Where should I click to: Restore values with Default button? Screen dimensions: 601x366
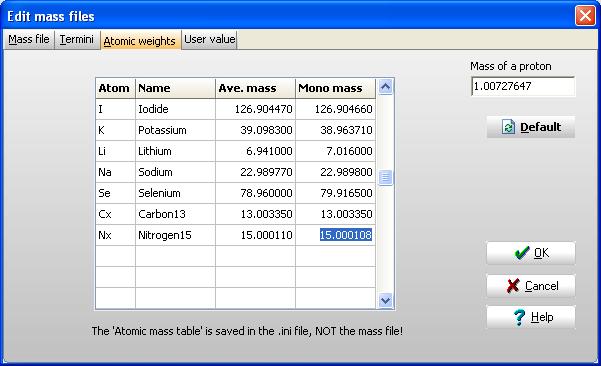coord(531,127)
